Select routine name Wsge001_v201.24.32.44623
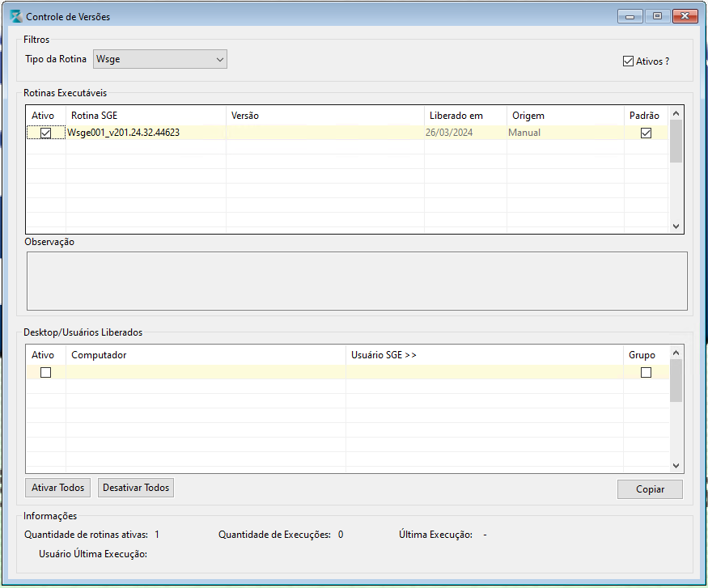Image resolution: width=708 pixels, height=588 pixels. [x=123, y=133]
